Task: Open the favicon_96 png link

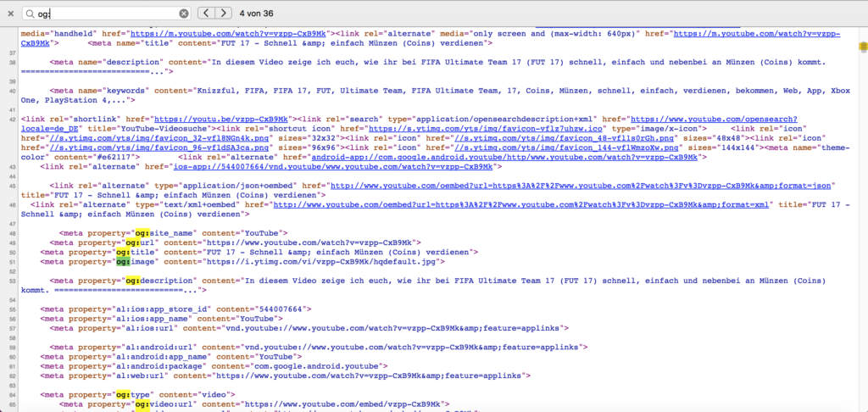Action: tap(160, 148)
